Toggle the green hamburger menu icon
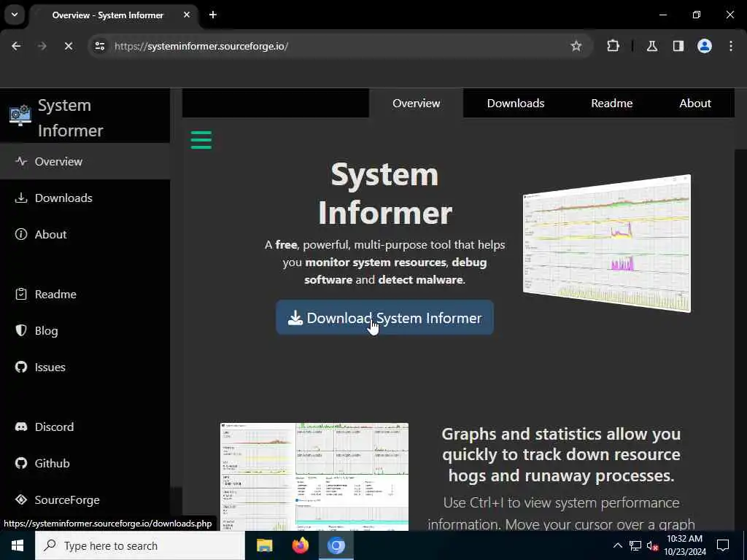Image resolution: width=747 pixels, height=560 pixels. (201, 140)
